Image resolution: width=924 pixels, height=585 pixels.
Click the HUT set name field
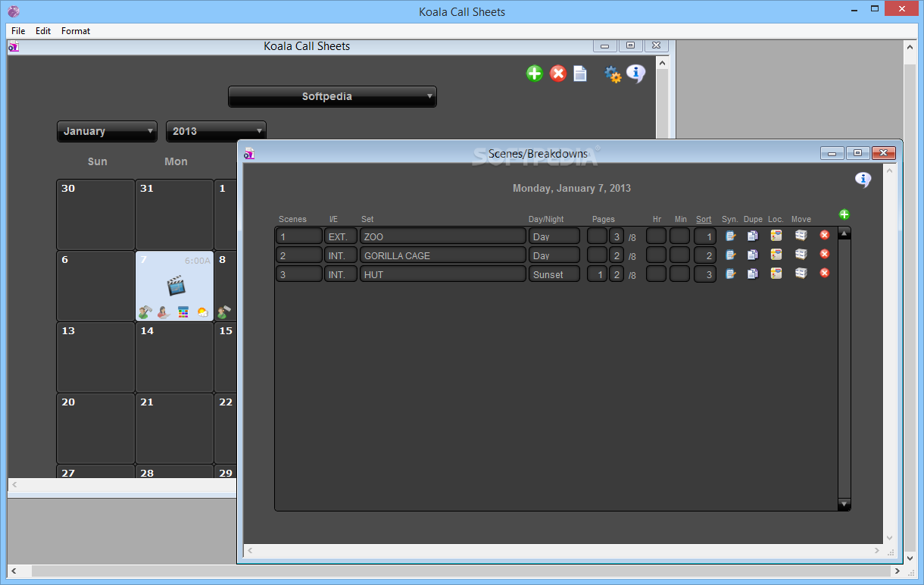[443, 274]
